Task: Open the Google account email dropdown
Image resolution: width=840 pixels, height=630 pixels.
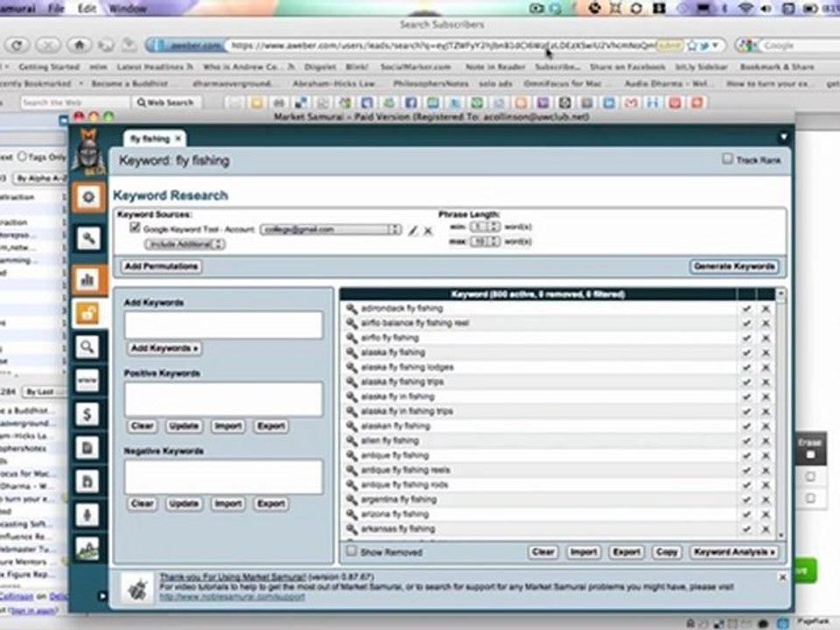Action: coord(331,230)
